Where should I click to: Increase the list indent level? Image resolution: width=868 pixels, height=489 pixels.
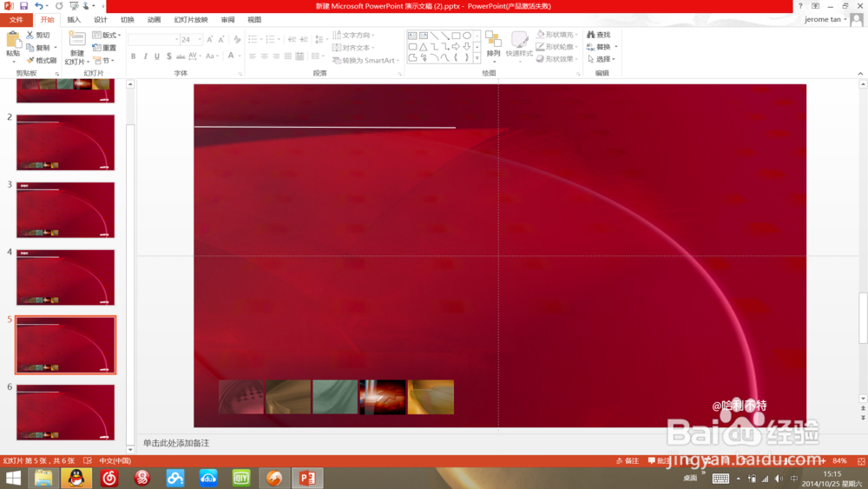[303, 39]
